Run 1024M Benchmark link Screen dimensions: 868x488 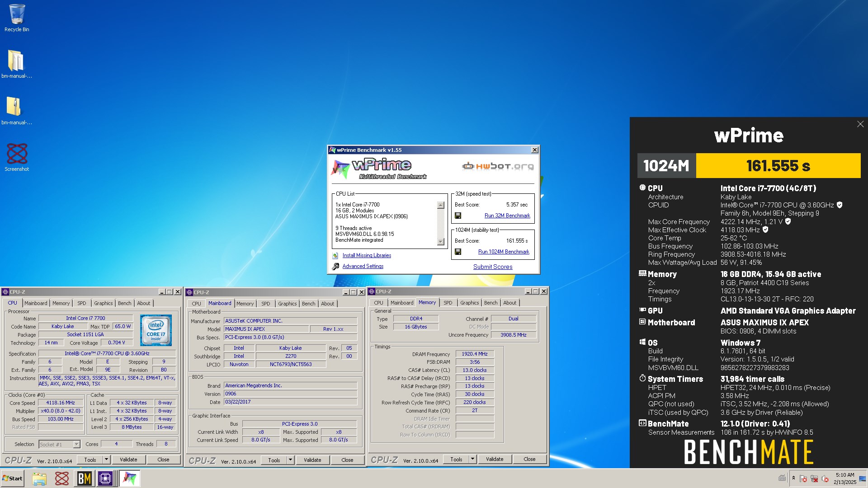504,252
